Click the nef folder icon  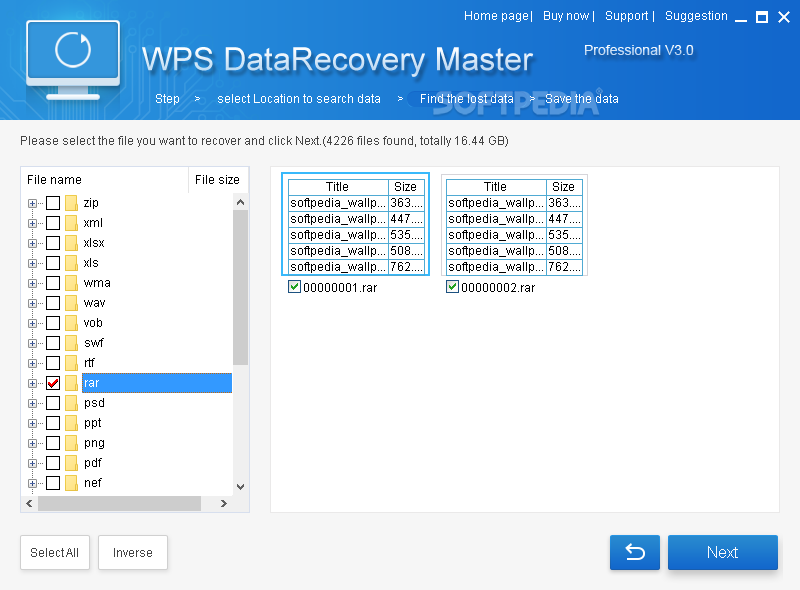(71, 483)
